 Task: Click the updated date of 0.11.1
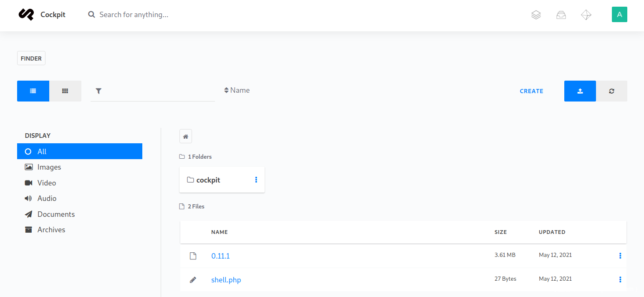click(x=556, y=255)
